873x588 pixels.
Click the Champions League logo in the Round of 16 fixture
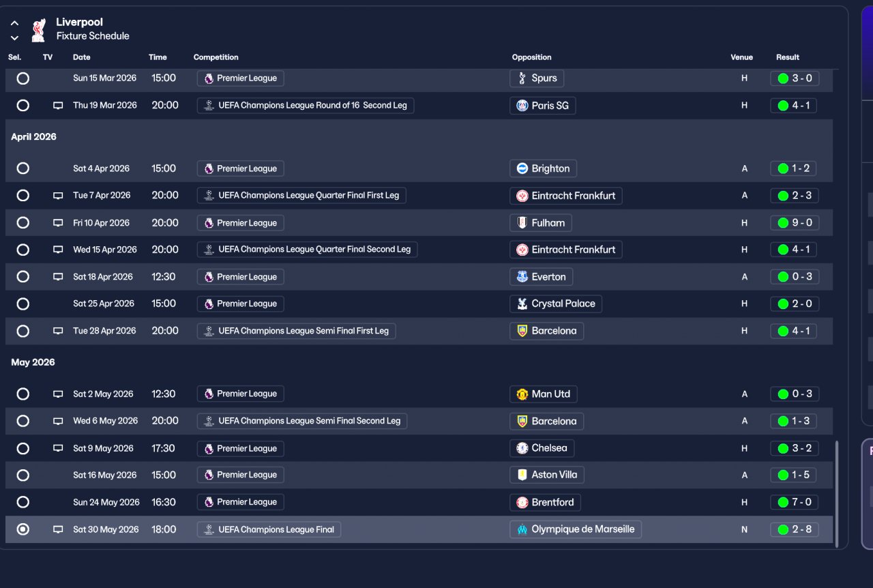click(209, 106)
